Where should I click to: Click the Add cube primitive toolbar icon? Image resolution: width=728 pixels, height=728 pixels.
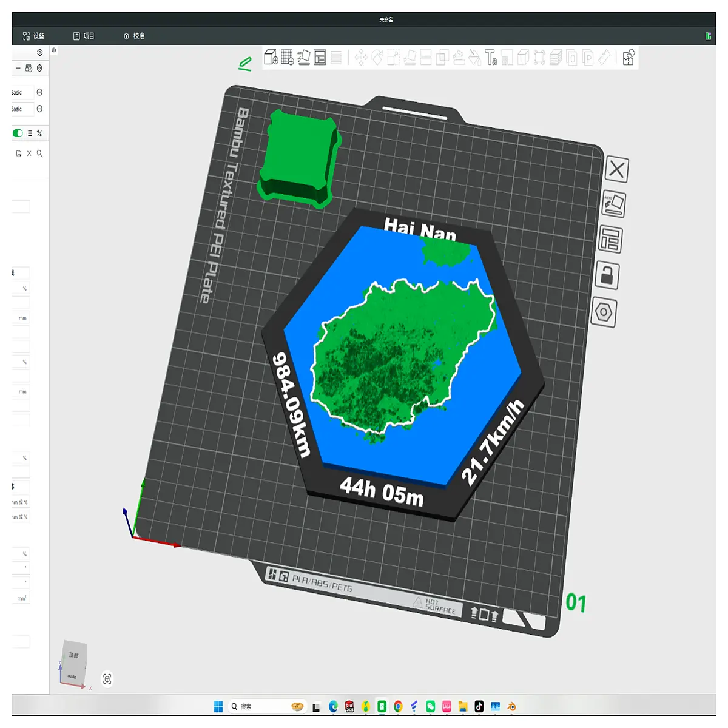(271, 57)
